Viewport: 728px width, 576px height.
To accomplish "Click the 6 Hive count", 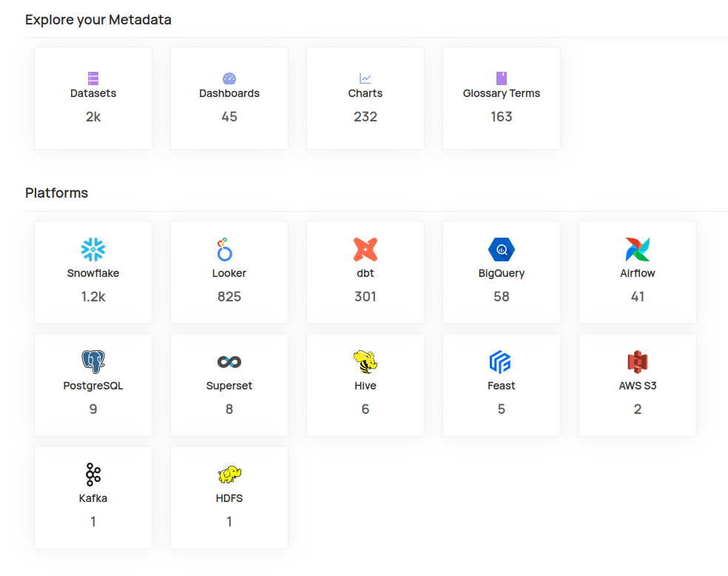I will coord(365,409).
